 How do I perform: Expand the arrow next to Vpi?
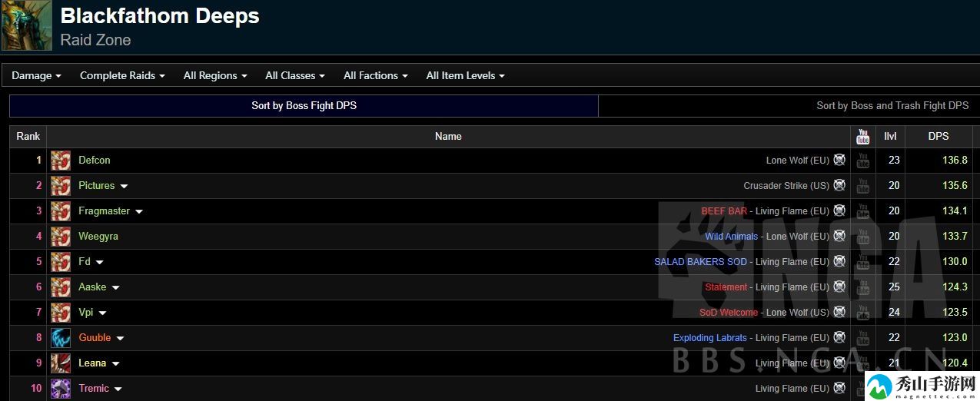(102, 313)
